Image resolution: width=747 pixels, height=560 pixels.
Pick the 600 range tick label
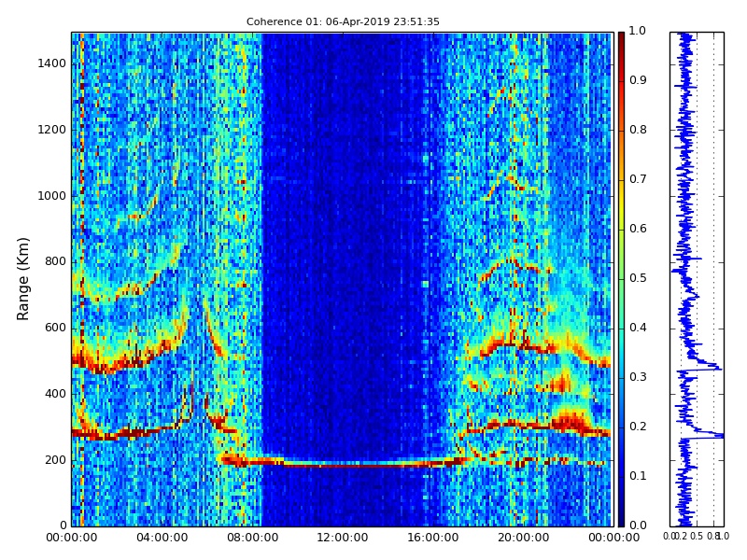pyautogui.click(x=55, y=328)
